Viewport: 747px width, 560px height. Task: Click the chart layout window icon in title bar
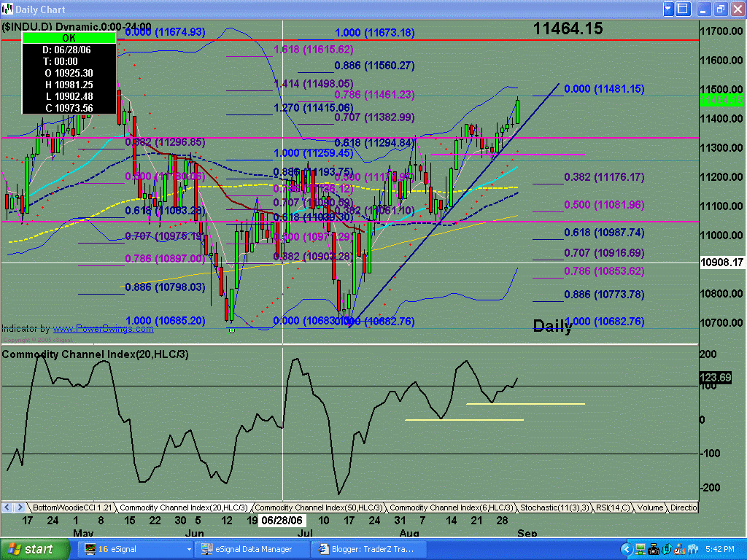683,9
